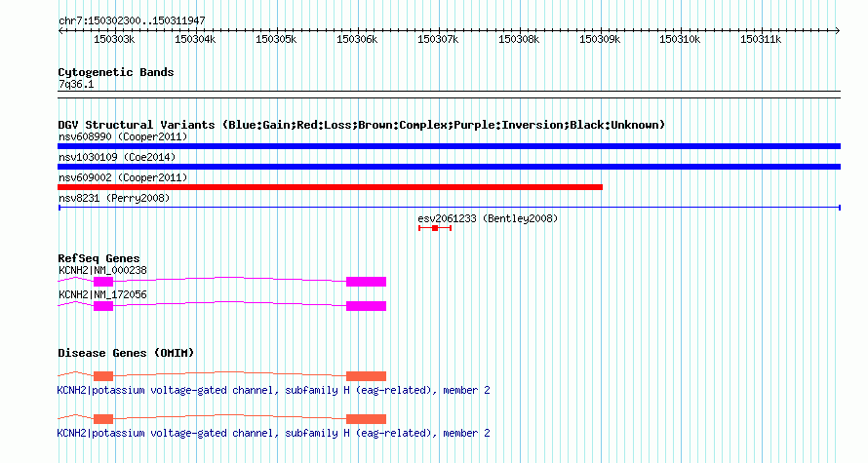The height and width of the screenshot is (463, 868).
Task: Click the small magenta exon of NM_000238
Action: 103,282
